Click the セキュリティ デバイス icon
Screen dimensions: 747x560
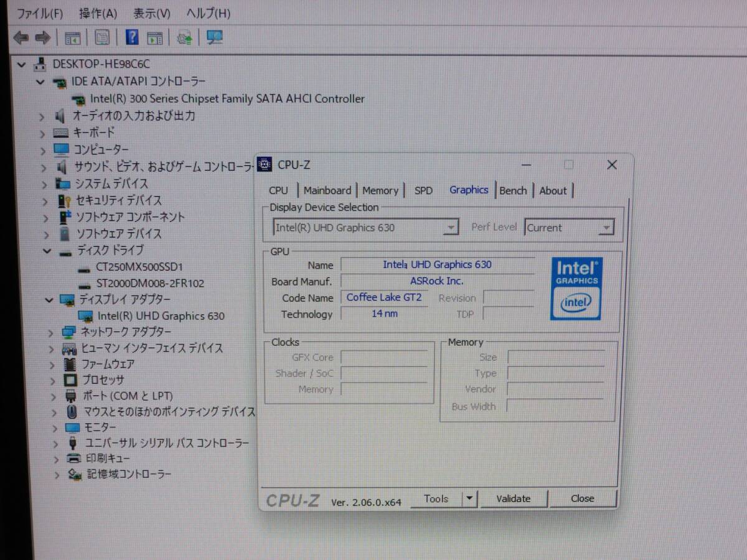pos(65,200)
